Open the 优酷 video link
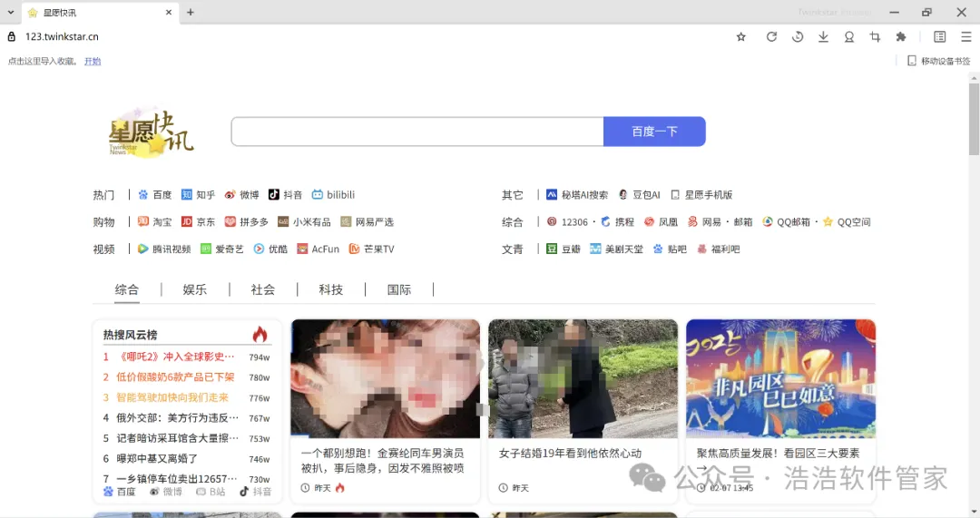Image resolution: width=980 pixels, height=518 pixels. click(270, 249)
